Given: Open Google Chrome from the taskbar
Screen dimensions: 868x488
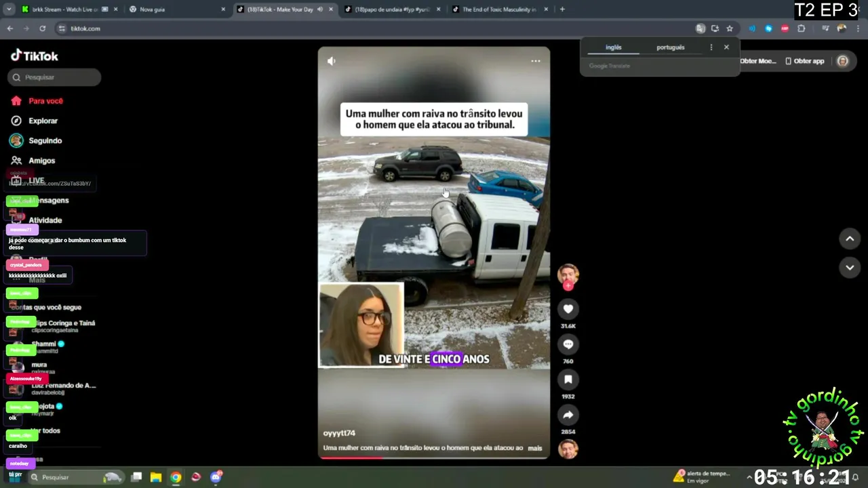Looking at the screenshot, I should (176, 477).
